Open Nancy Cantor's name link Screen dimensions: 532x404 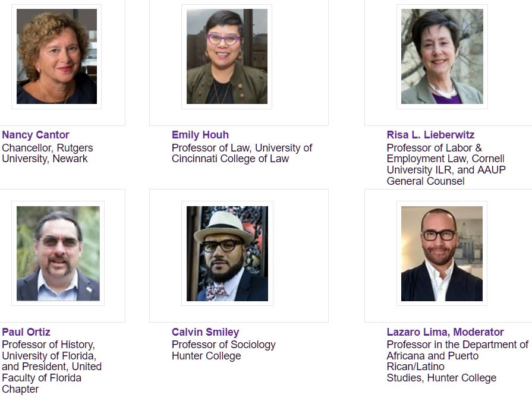point(36,135)
